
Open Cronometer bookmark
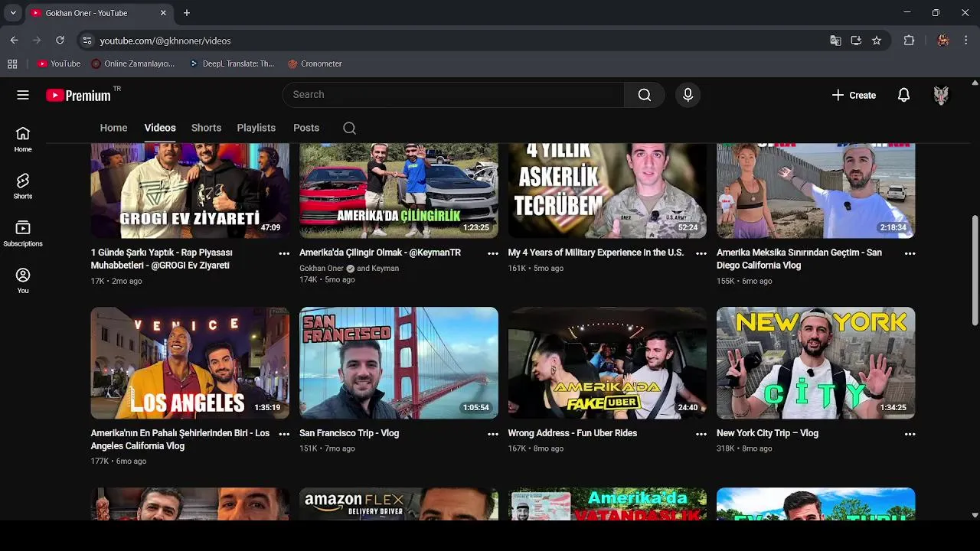click(x=315, y=64)
